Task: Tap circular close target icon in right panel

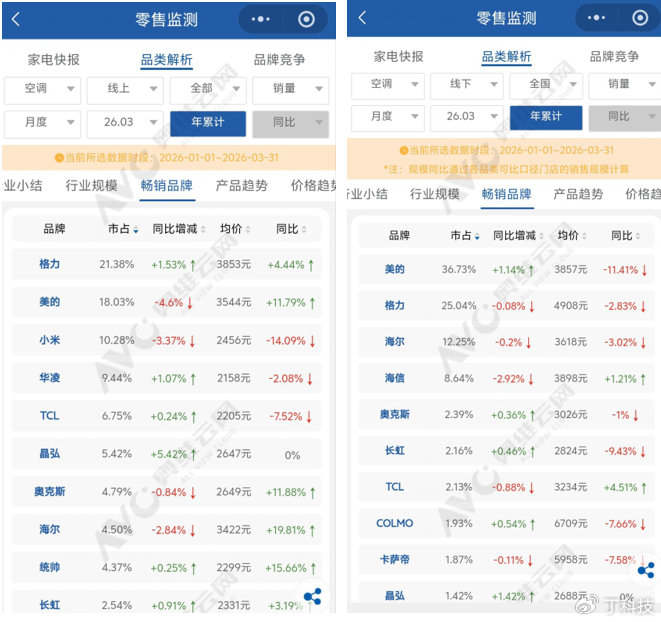Action: tap(640, 18)
